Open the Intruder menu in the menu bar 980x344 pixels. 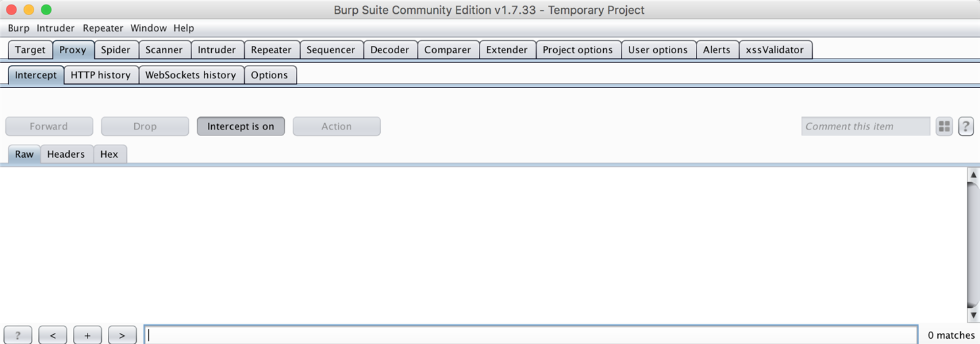(55, 28)
